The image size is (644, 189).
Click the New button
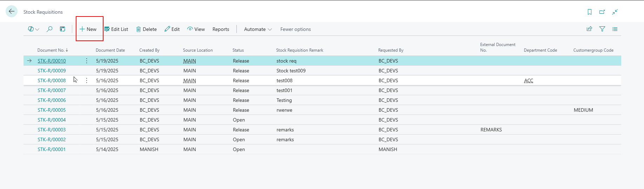tap(88, 29)
